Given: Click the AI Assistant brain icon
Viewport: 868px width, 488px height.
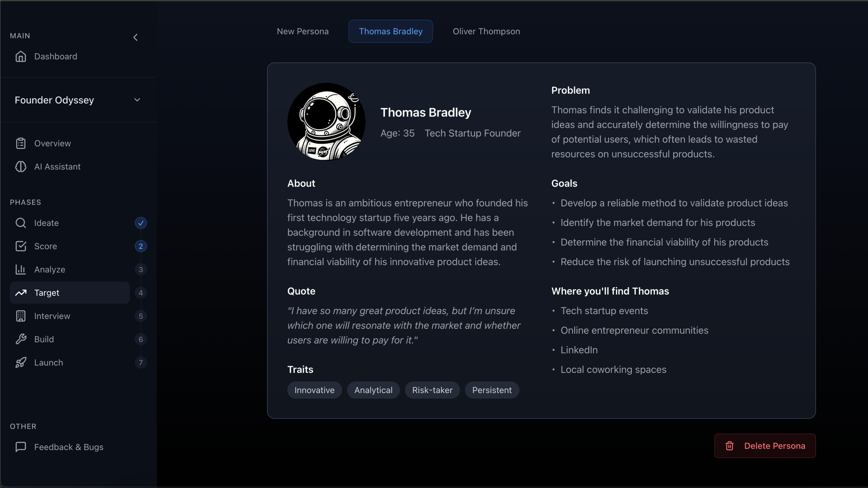Looking at the screenshot, I should (21, 167).
